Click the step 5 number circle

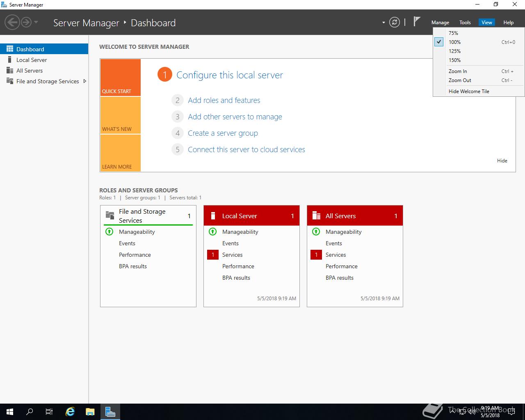click(x=177, y=150)
